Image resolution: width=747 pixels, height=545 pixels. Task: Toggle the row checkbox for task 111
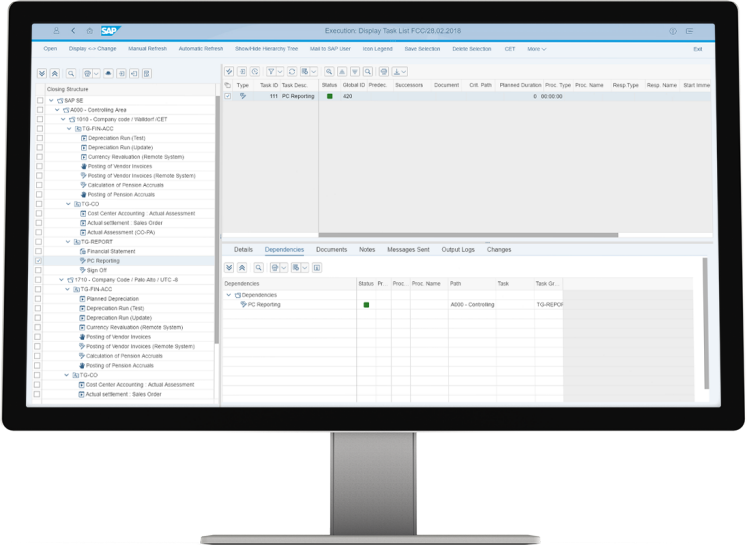[228, 96]
